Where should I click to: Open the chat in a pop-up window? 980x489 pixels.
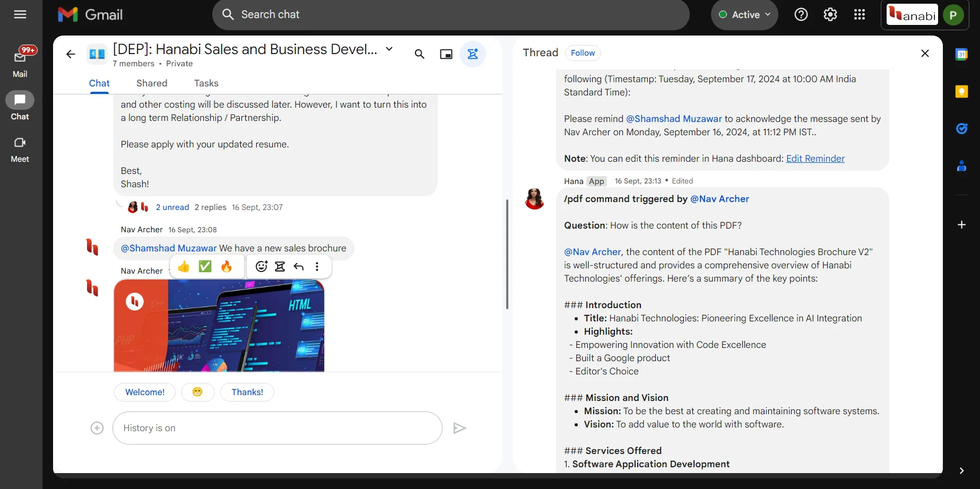[x=446, y=54]
